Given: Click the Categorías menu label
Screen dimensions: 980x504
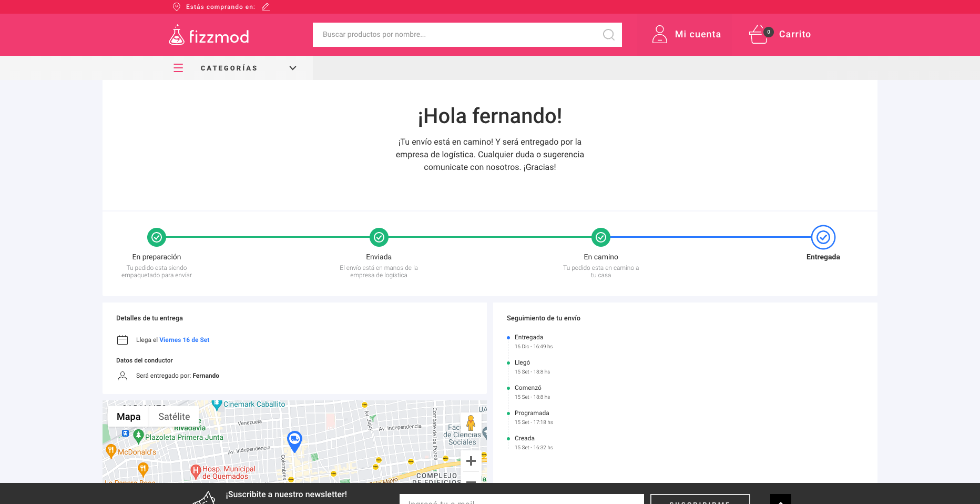Looking at the screenshot, I should tap(229, 68).
